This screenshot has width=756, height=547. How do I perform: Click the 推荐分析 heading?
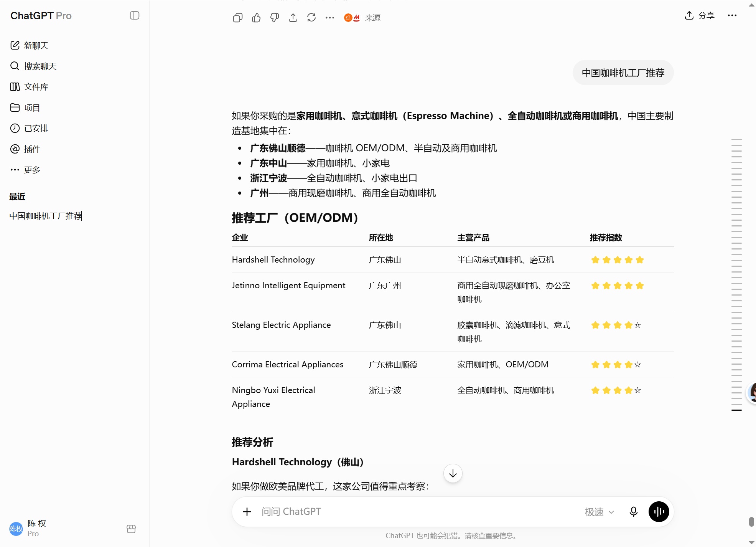click(252, 442)
